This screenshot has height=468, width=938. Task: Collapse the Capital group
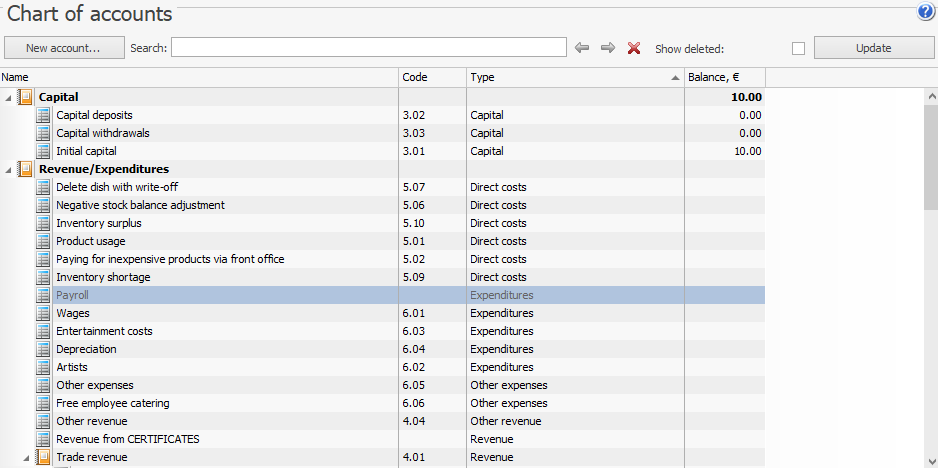(9, 98)
